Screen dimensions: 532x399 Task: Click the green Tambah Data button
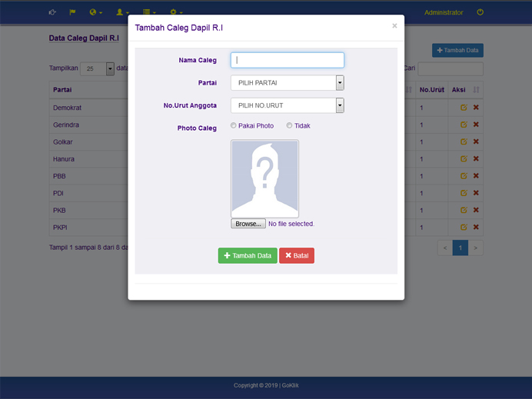pyautogui.click(x=248, y=256)
